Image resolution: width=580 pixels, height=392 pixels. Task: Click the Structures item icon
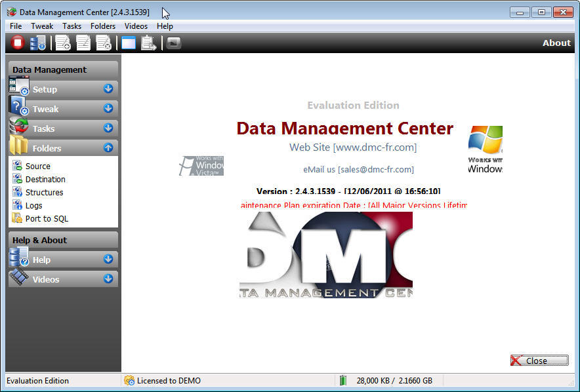tap(17, 192)
